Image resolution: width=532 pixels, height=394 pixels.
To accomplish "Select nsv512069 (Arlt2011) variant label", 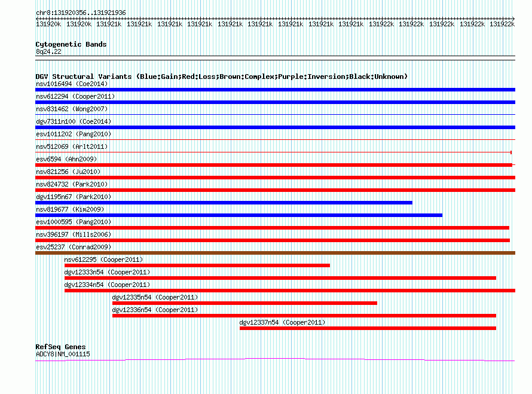I will 72,146.
